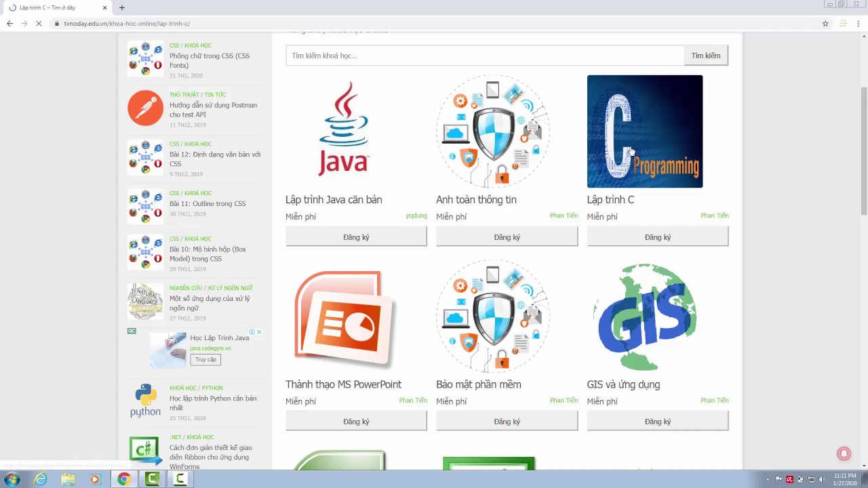Open the 'Thành thạo MS PowerPoint' course title
The image size is (868, 488).
click(343, 384)
